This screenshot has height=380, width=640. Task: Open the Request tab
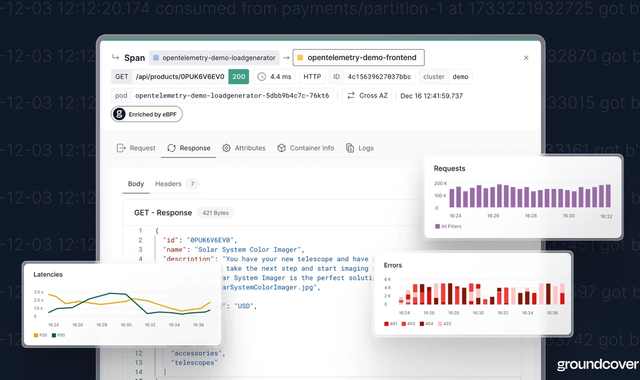pyautogui.click(x=136, y=148)
